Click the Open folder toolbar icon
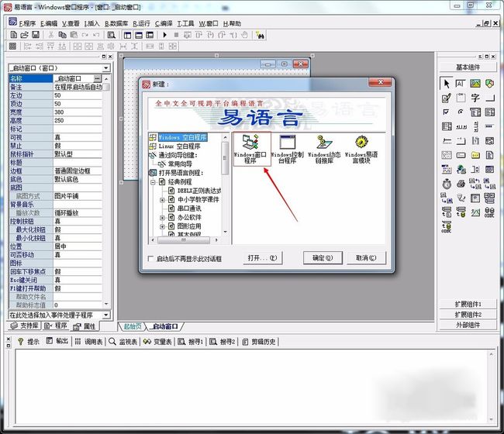Image resolution: width=504 pixels, height=434 pixels. [25, 35]
